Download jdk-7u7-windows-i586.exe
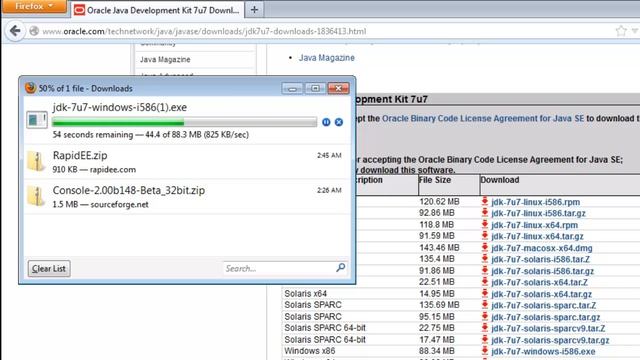The height and width of the screenshot is (360, 640). coord(543,351)
